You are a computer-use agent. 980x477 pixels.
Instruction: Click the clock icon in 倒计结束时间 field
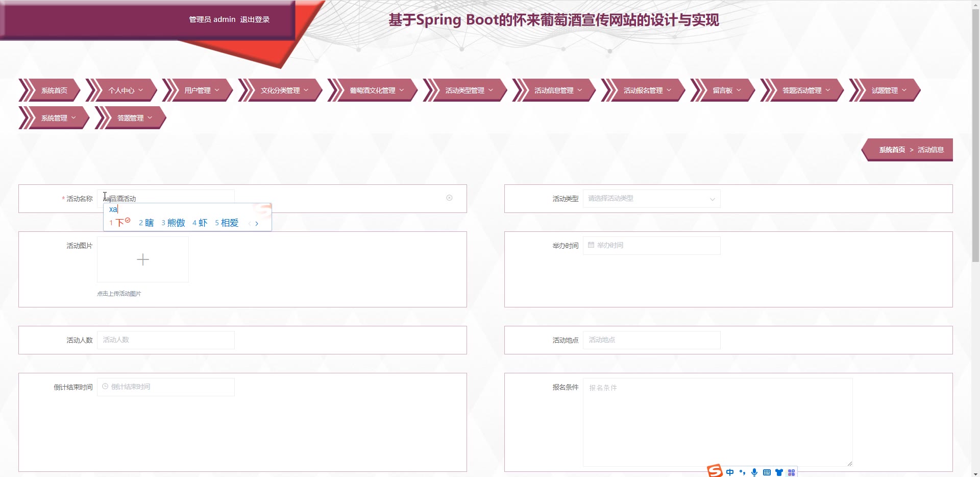click(105, 387)
